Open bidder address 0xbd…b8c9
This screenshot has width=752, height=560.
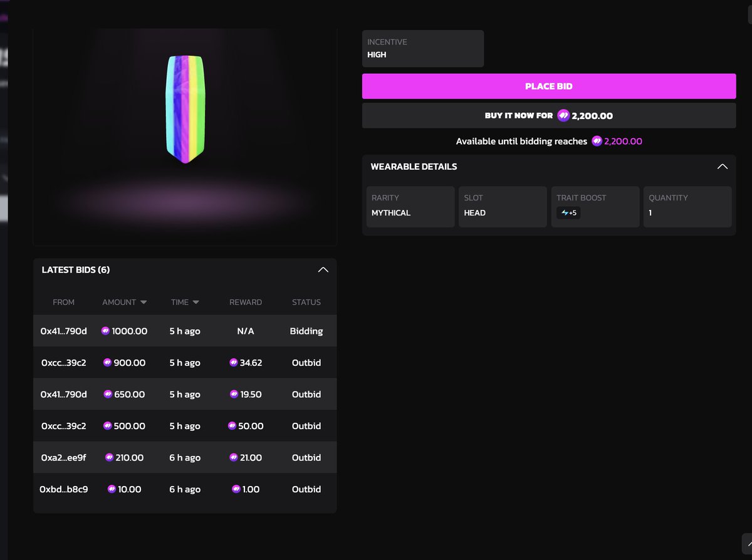click(63, 489)
